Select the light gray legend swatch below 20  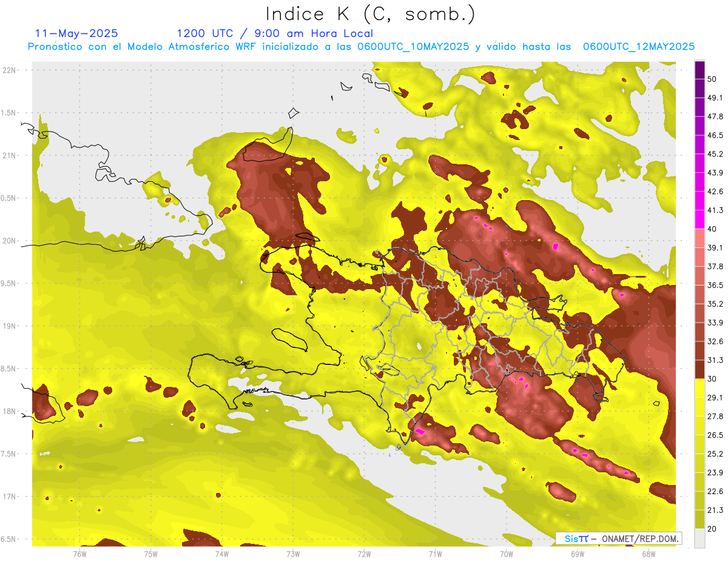click(699, 538)
